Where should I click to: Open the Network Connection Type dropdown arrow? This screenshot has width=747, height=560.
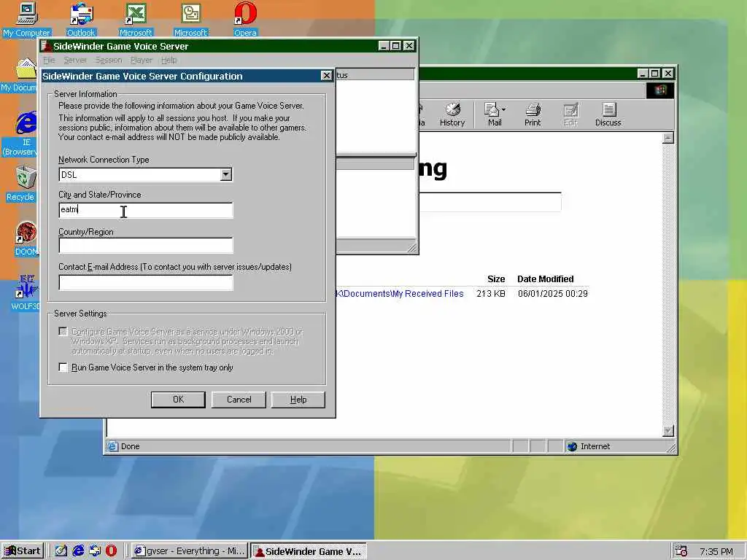tap(226, 174)
